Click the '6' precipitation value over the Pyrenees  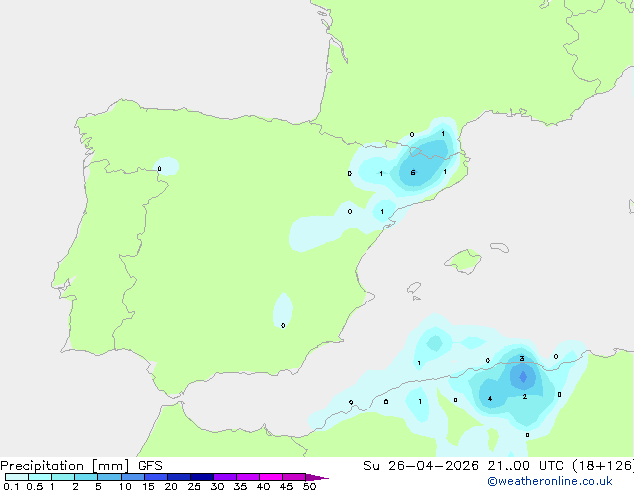click(x=413, y=173)
